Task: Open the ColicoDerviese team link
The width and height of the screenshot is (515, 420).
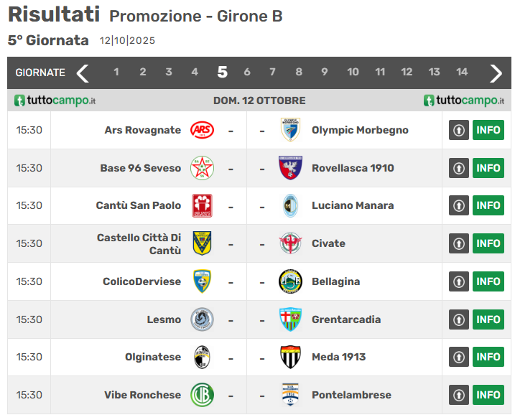Action: 141,281
